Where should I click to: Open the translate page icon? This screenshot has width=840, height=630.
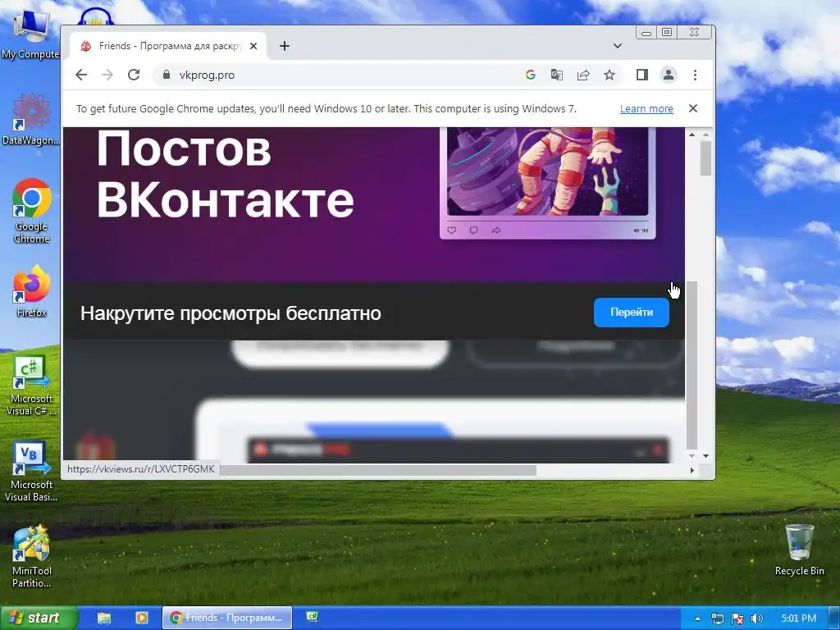(557, 75)
